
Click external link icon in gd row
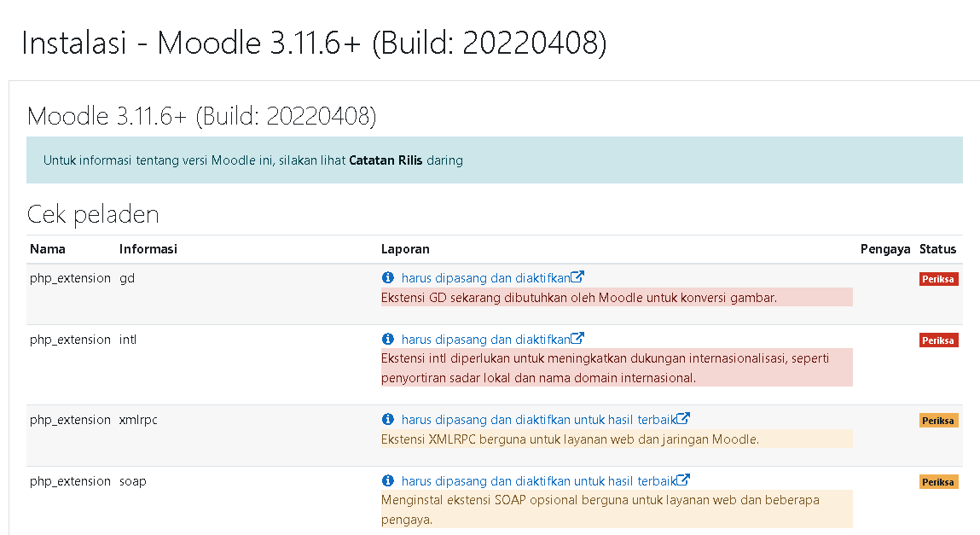pyautogui.click(x=577, y=276)
